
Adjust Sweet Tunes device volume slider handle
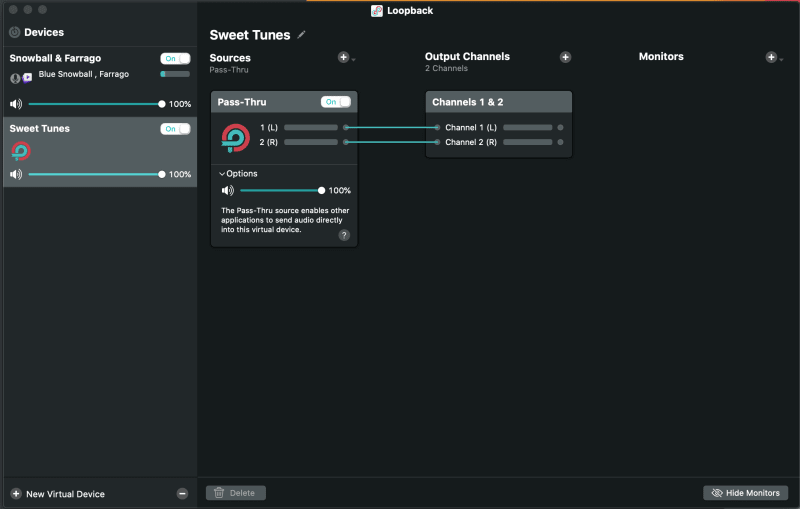click(x=162, y=174)
